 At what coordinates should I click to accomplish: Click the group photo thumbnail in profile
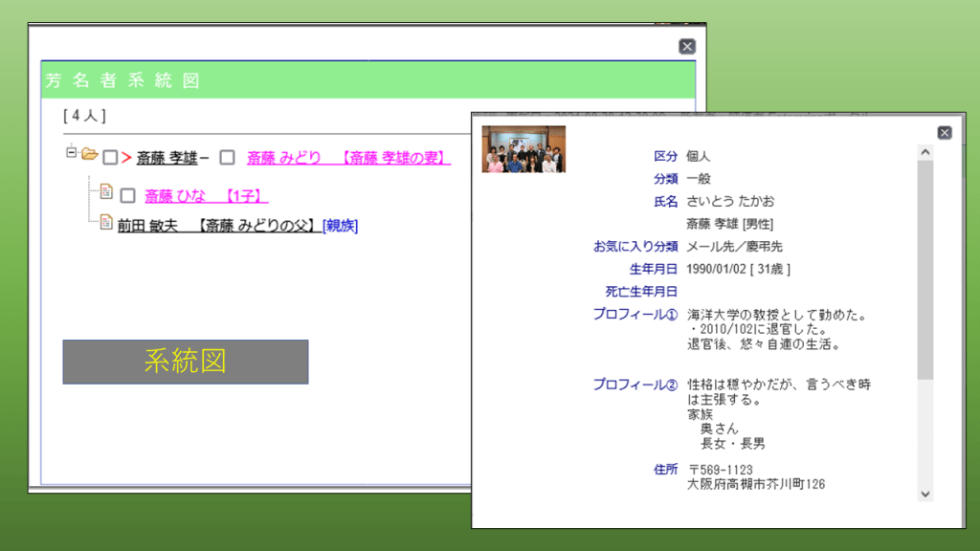click(523, 149)
